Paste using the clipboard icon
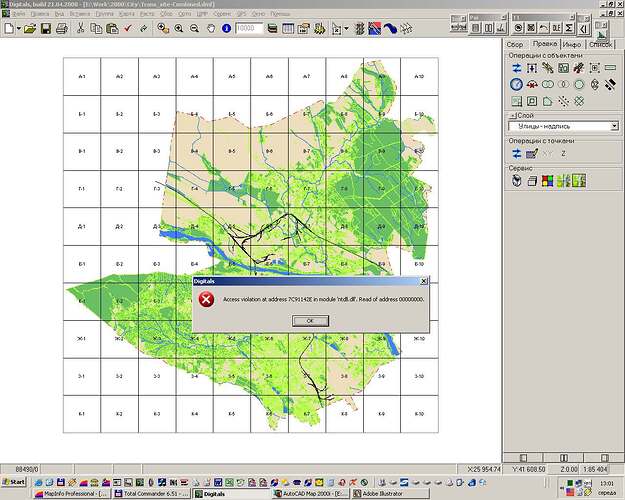Viewport: 625px width, 500px height. (112, 28)
